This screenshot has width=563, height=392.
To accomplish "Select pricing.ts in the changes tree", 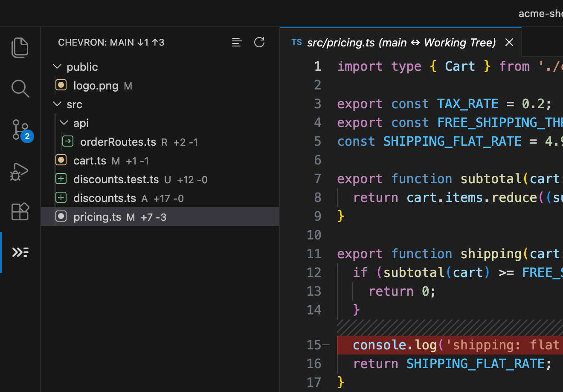I will click(160, 217).
